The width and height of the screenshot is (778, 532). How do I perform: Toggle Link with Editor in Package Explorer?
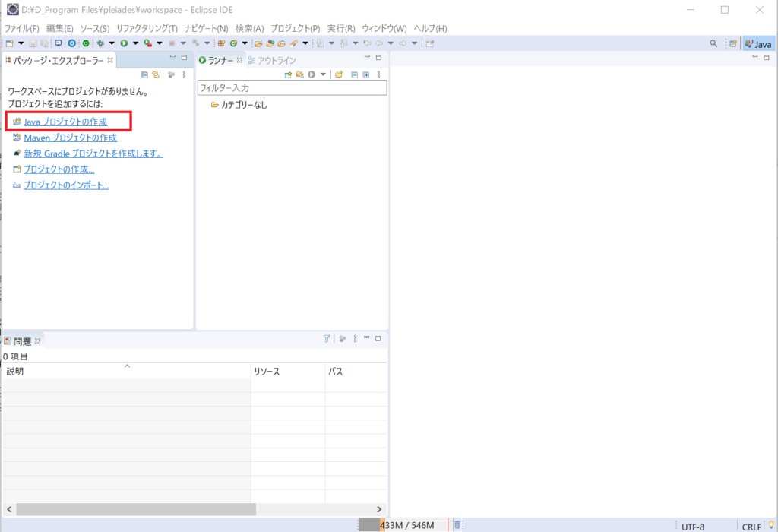click(156, 74)
